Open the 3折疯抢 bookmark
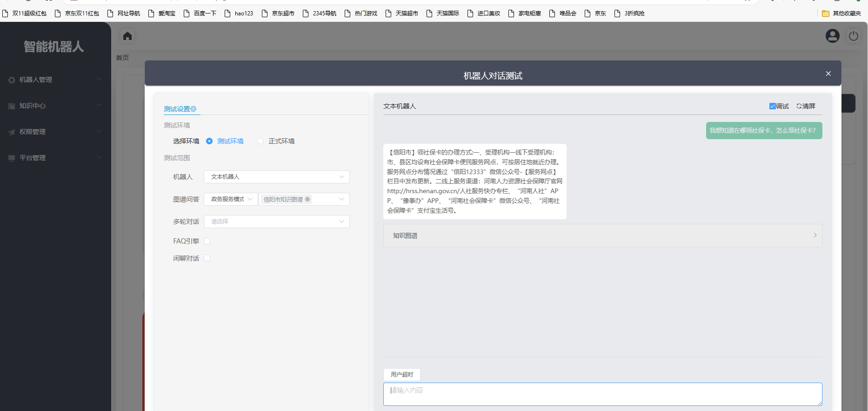This screenshot has height=411, width=868. click(629, 13)
